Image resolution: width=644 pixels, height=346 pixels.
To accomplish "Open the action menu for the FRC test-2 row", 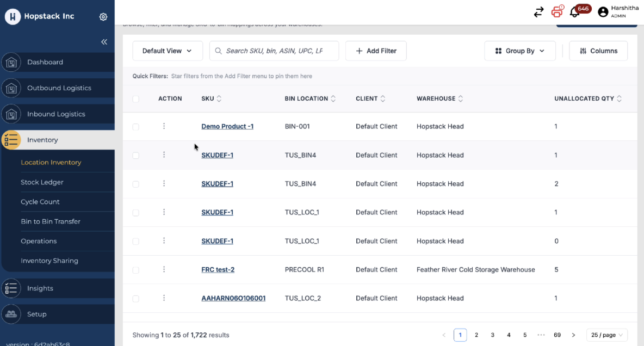I will pyautogui.click(x=164, y=270).
